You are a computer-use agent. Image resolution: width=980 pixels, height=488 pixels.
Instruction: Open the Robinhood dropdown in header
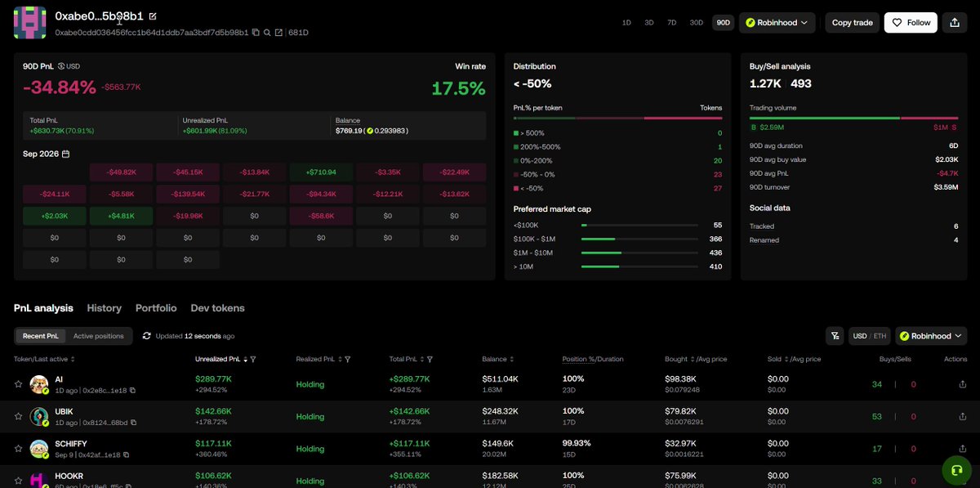pyautogui.click(x=776, y=23)
